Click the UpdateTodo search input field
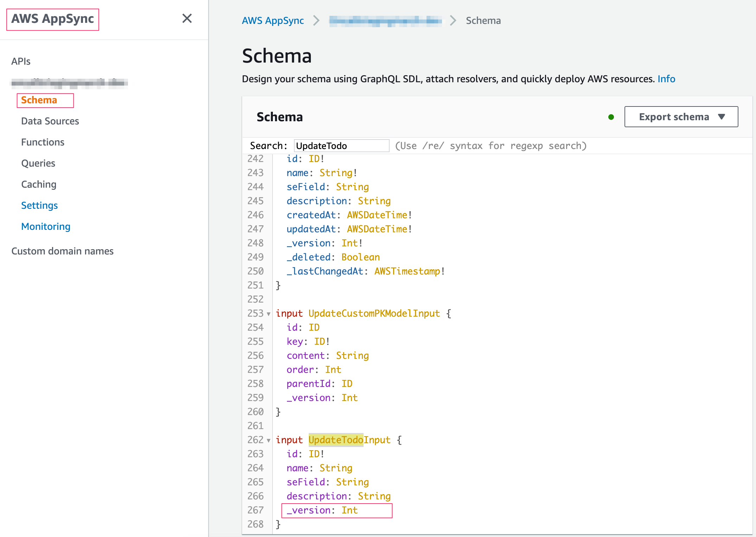This screenshot has width=756, height=537. [341, 145]
